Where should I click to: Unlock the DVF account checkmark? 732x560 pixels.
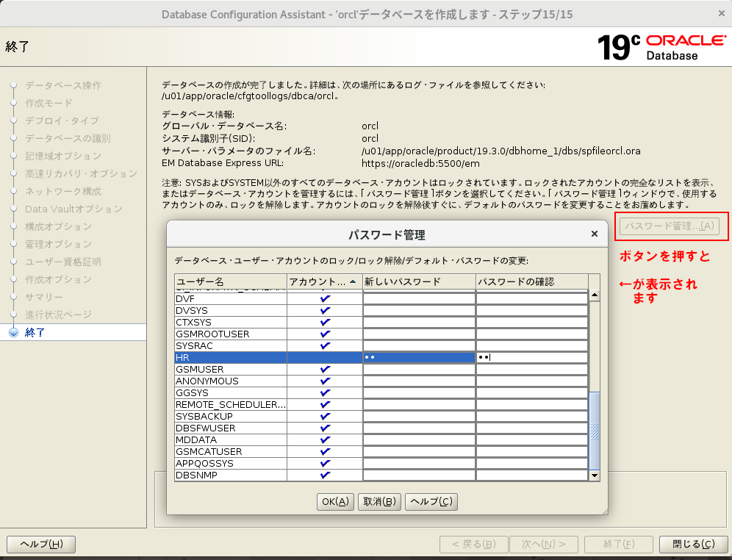(x=325, y=298)
